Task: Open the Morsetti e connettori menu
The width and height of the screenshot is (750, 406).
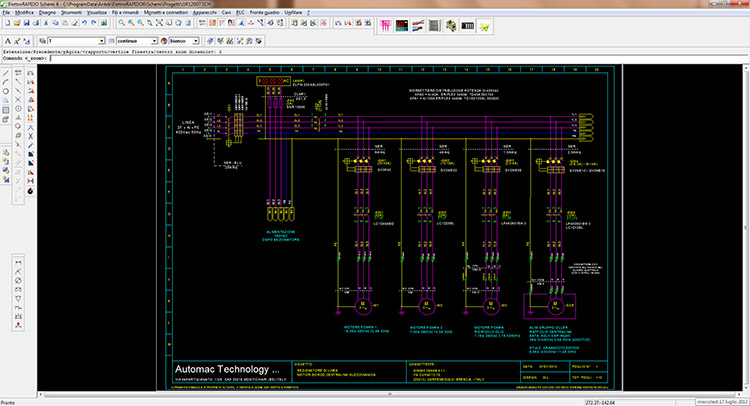Action: click(x=166, y=12)
